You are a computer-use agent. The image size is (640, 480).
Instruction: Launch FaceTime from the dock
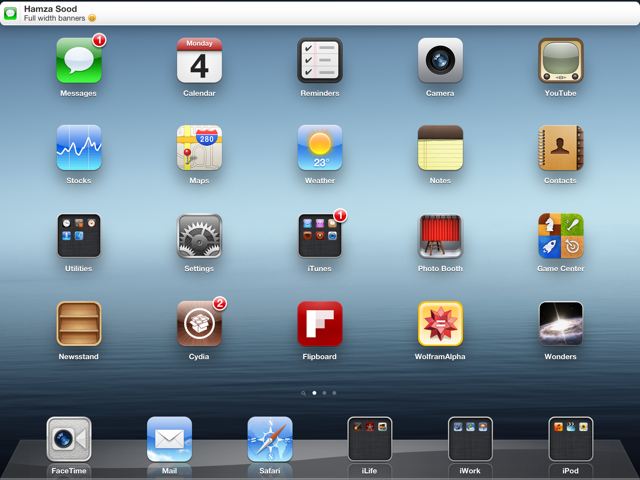click(69, 439)
